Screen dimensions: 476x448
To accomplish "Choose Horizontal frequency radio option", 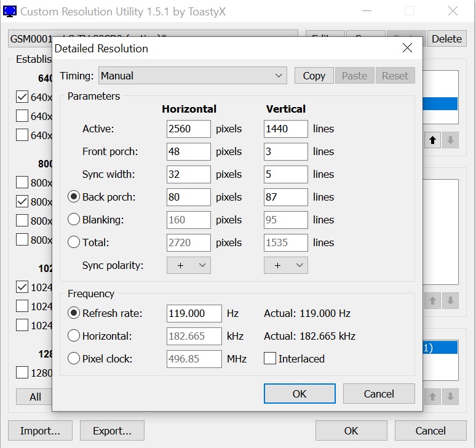I will click(x=74, y=336).
